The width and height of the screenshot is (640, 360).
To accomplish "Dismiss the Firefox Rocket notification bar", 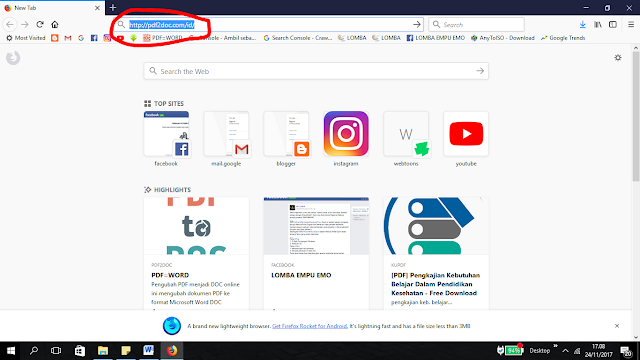I will (x=617, y=326).
